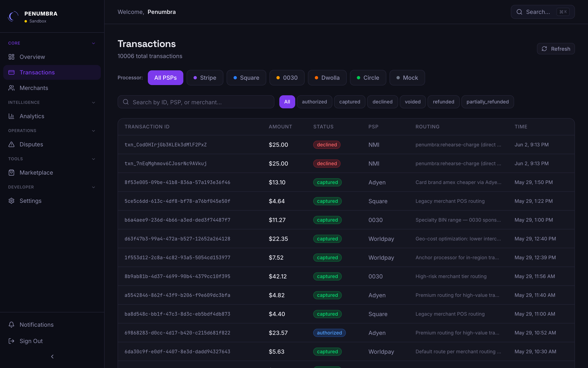Click the TIME column header
The image size is (588, 368).
pos(521,127)
